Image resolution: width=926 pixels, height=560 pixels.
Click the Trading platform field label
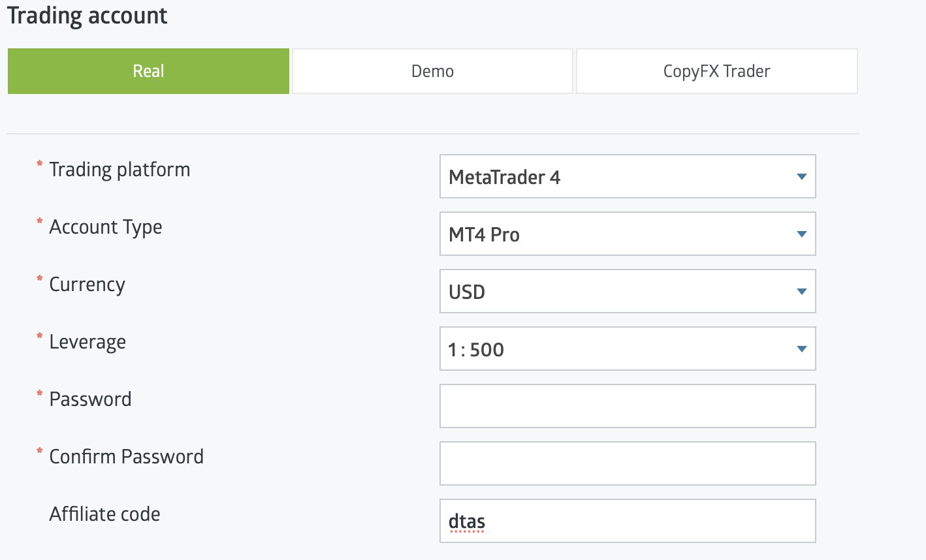tap(120, 170)
